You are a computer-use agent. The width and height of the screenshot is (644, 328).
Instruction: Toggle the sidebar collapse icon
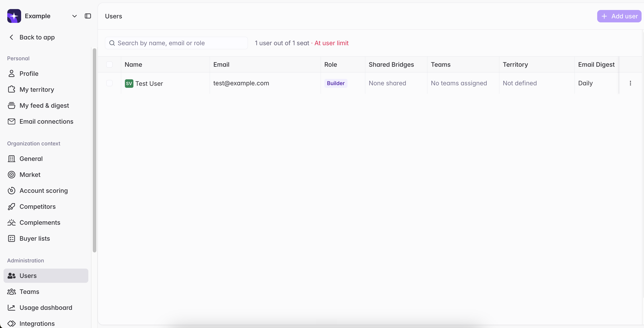(88, 16)
